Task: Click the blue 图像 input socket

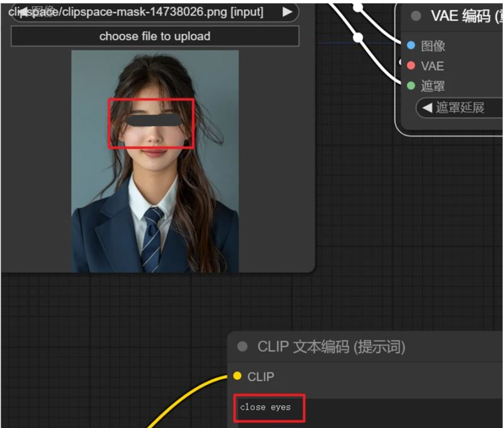Action: click(411, 45)
